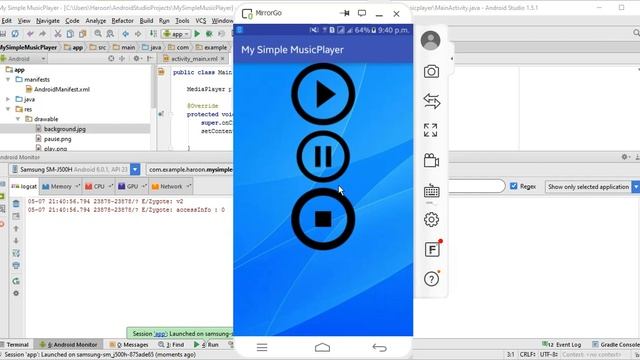Tap the Pause button in the music player
The image size is (640, 360).
click(x=323, y=157)
